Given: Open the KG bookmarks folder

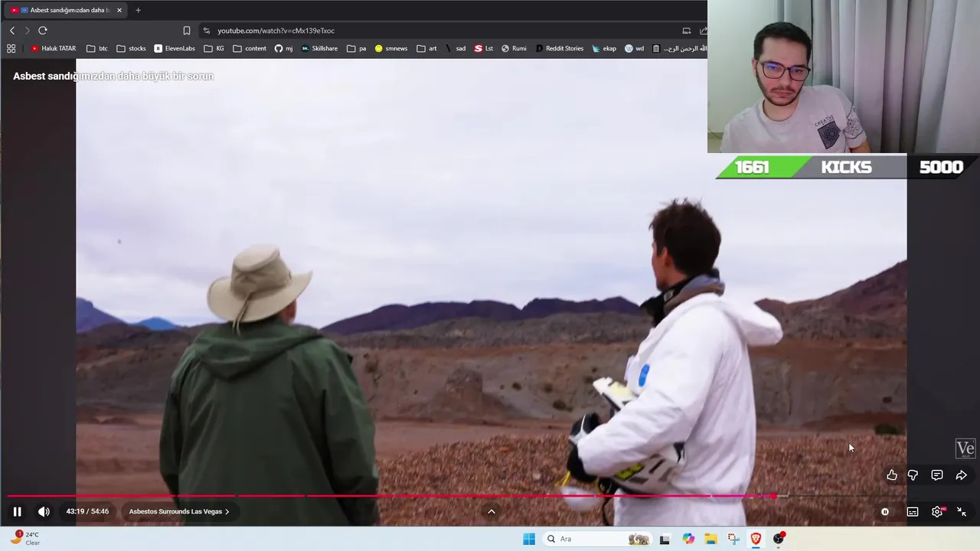Looking at the screenshot, I should tap(214, 48).
